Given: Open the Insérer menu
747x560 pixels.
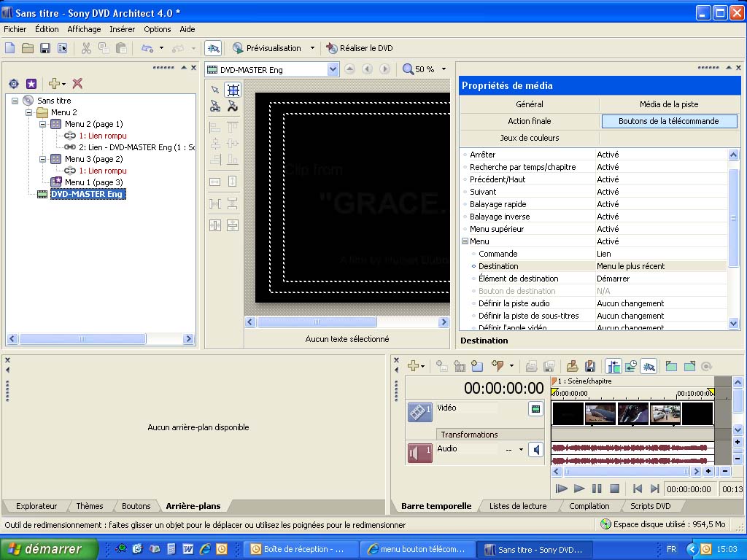Looking at the screenshot, I should coord(122,29).
